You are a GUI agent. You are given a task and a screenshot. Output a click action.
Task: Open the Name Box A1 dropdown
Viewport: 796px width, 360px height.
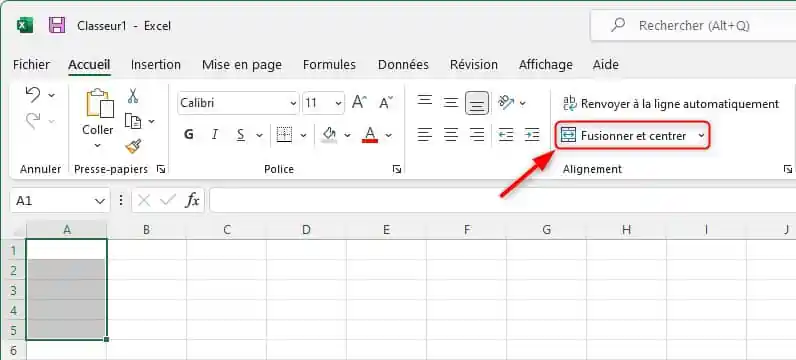pyautogui.click(x=100, y=201)
